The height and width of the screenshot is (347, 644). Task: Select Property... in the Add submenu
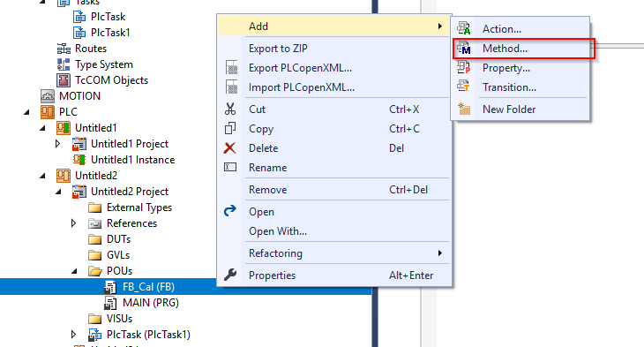(x=521, y=68)
